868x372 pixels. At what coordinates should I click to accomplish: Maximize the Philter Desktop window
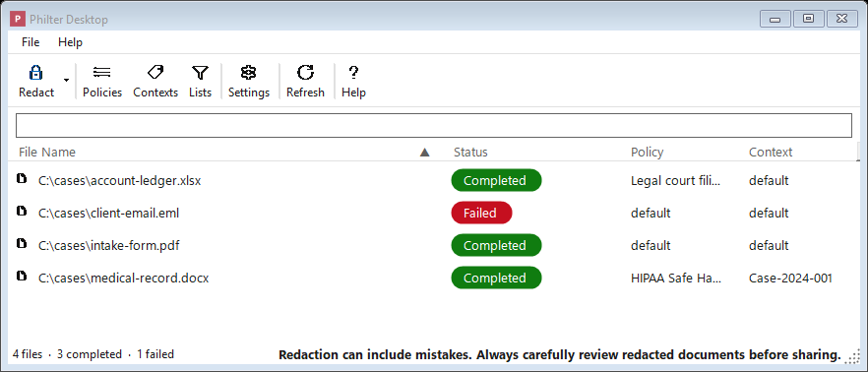[x=809, y=19]
